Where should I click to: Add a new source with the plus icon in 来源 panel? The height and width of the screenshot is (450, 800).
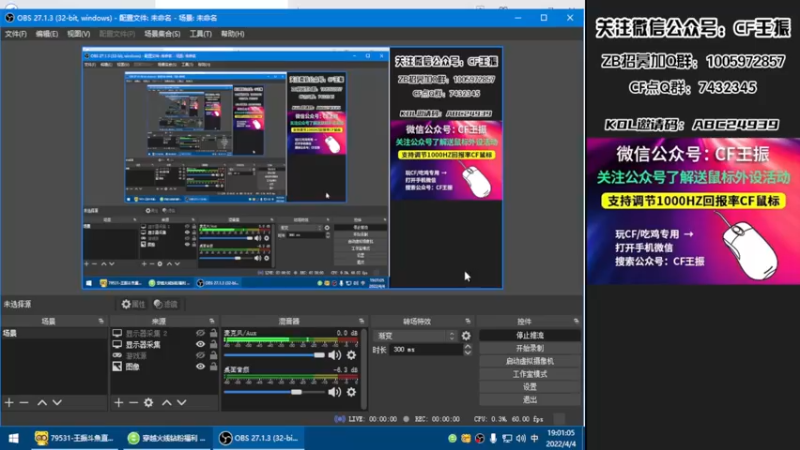[x=119, y=403]
